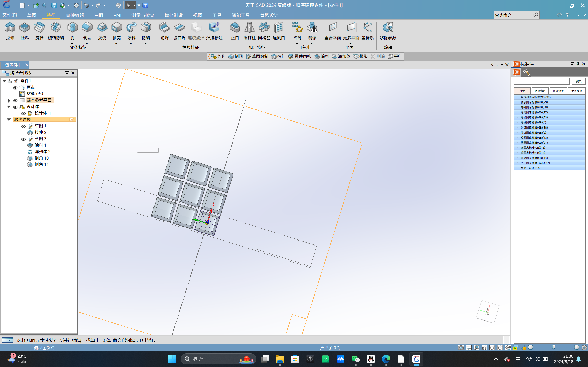Click the zoom slider in status bar
Image resolution: width=588 pixels, height=367 pixels.
[x=554, y=347]
